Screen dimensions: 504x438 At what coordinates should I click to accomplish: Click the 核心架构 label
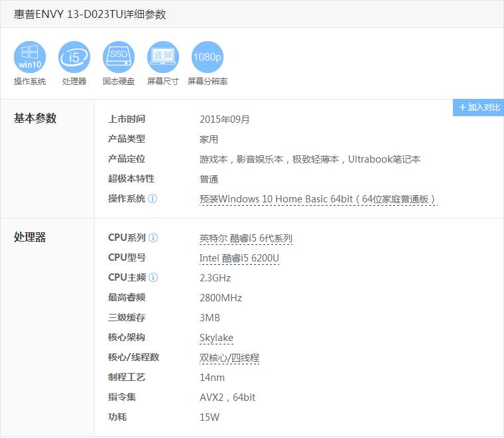pyautogui.click(x=127, y=337)
